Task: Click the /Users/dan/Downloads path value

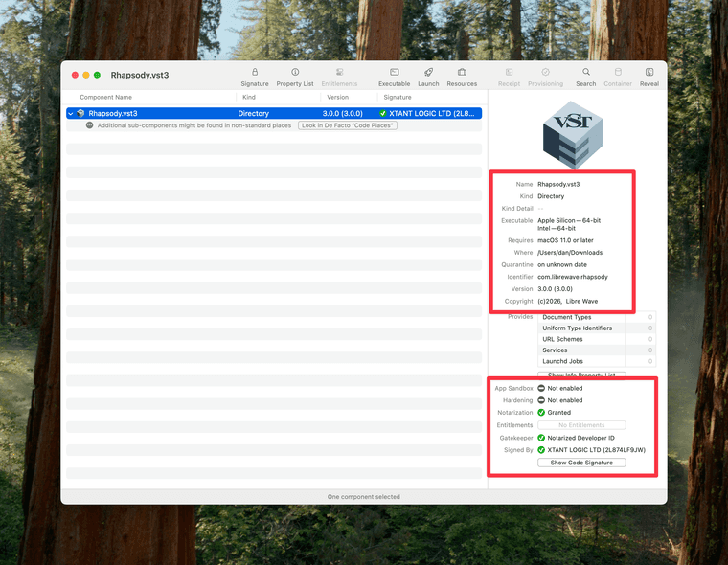Action: (x=570, y=253)
